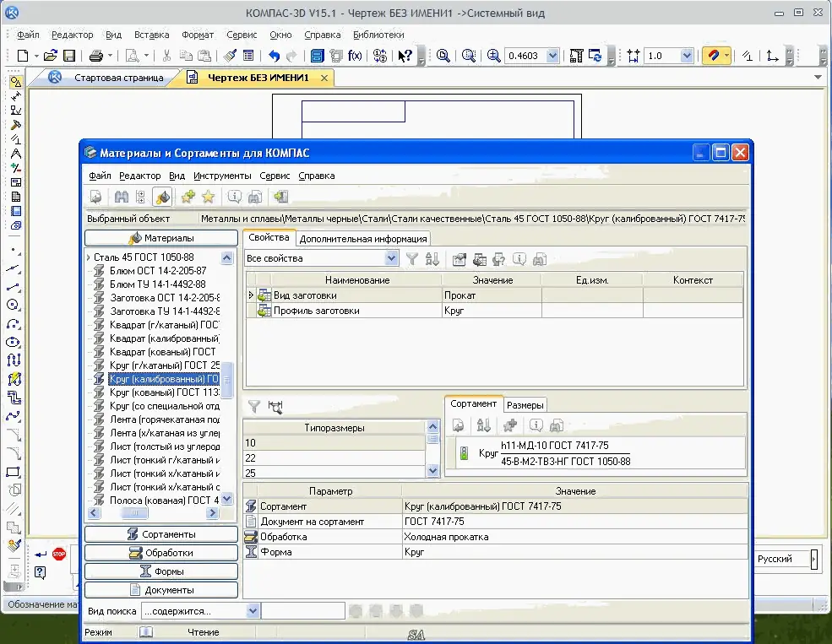
Task: Click the red STOP icon
Action: point(58,554)
